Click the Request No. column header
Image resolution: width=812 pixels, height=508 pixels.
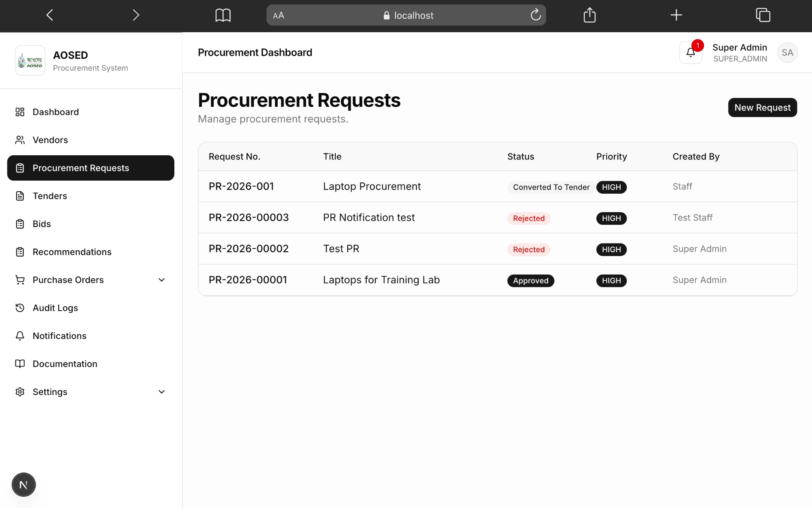235,157
